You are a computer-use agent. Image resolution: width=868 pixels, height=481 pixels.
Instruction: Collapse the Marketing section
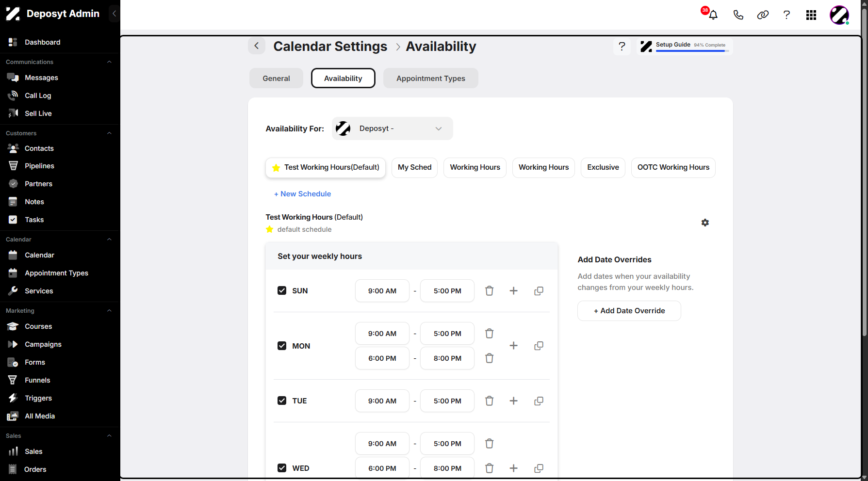click(109, 311)
